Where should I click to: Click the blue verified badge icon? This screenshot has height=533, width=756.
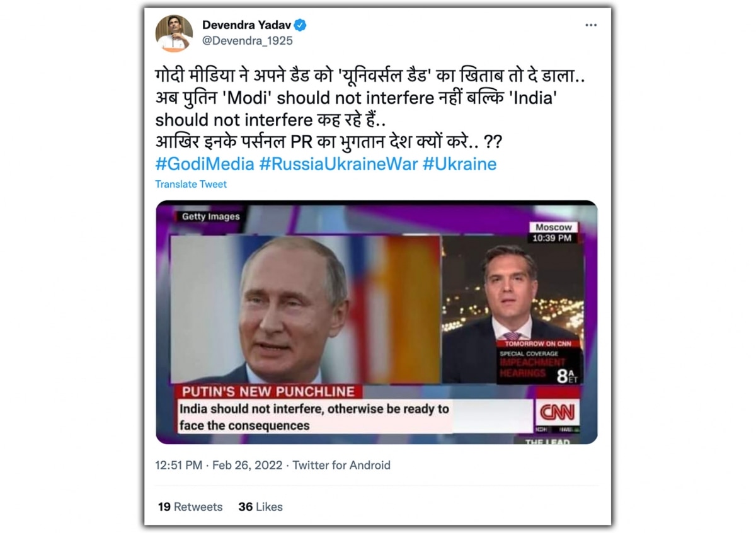(301, 25)
